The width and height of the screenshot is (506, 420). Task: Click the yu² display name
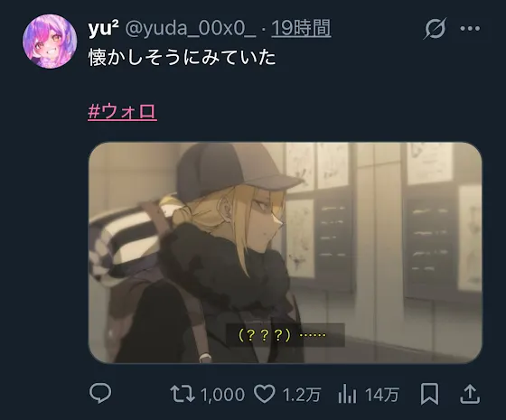(103, 28)
